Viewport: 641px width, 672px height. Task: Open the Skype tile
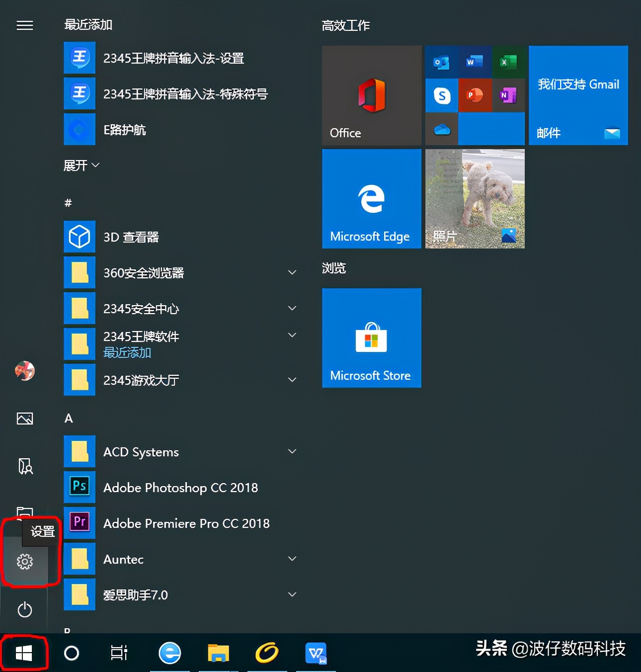click(x=441, y=95)
